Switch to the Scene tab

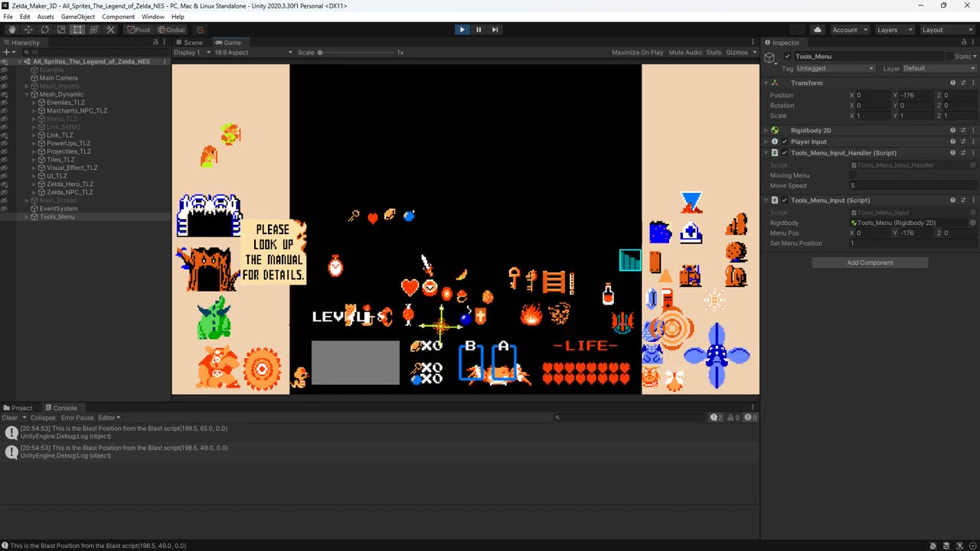tap(189, 42)
